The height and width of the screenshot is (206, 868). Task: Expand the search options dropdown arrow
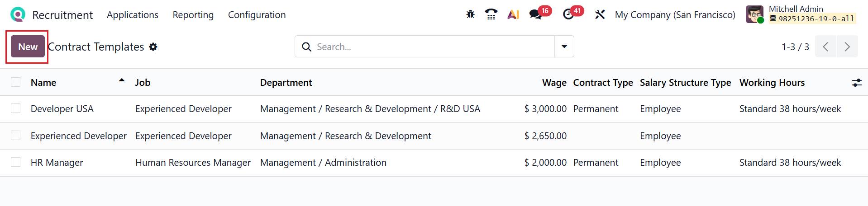[x=564, y=47]
